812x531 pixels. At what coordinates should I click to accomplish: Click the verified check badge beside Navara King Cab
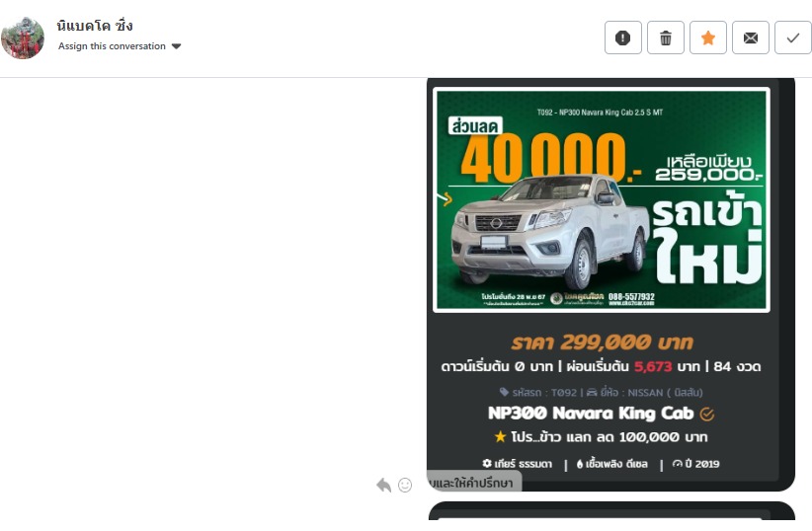click(707, 414)
